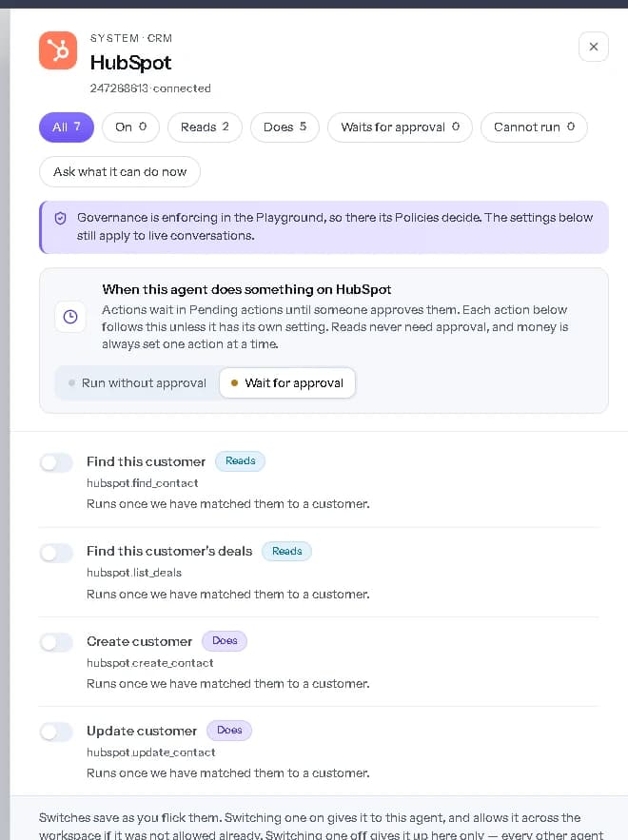Click the Reads badge next to Find this customer
The width and height of the screenshot is (628, 840).
240,461
